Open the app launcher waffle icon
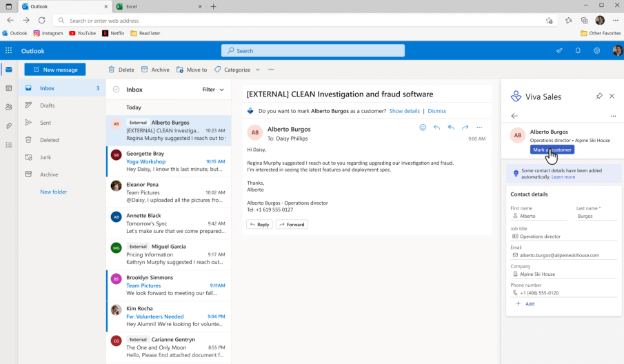The image size is (624, 364). pos(9,50)
